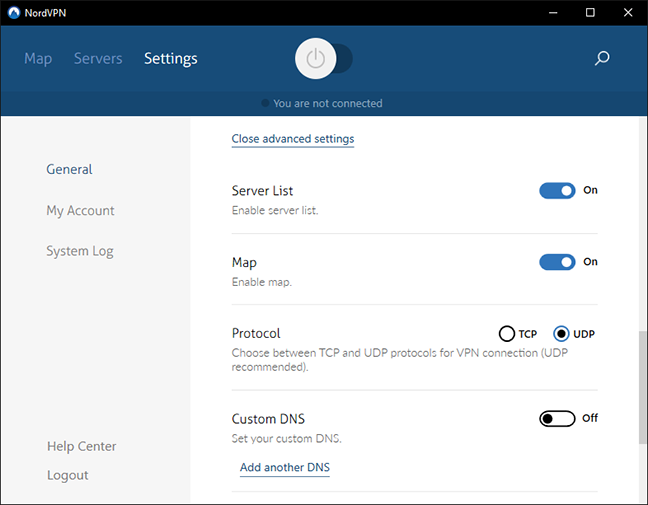Turn off the Map toggle
This screenshot has height=505, width=648.
[557, 262]
